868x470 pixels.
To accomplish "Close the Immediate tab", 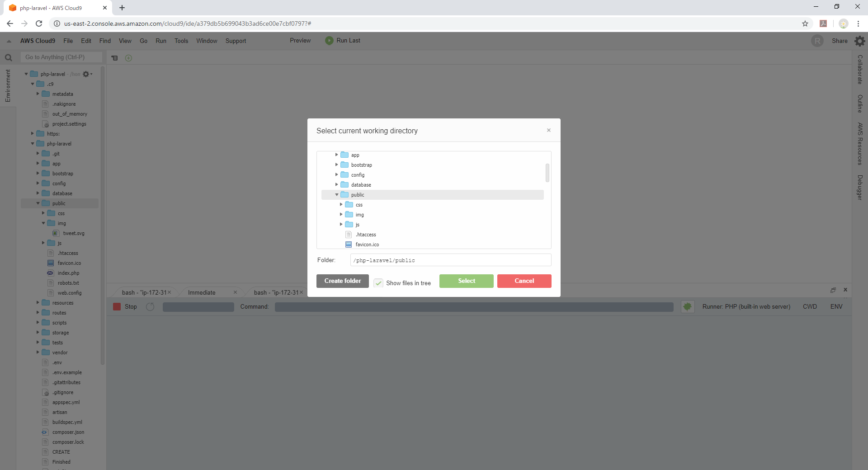I will click(x=235, y=292).
